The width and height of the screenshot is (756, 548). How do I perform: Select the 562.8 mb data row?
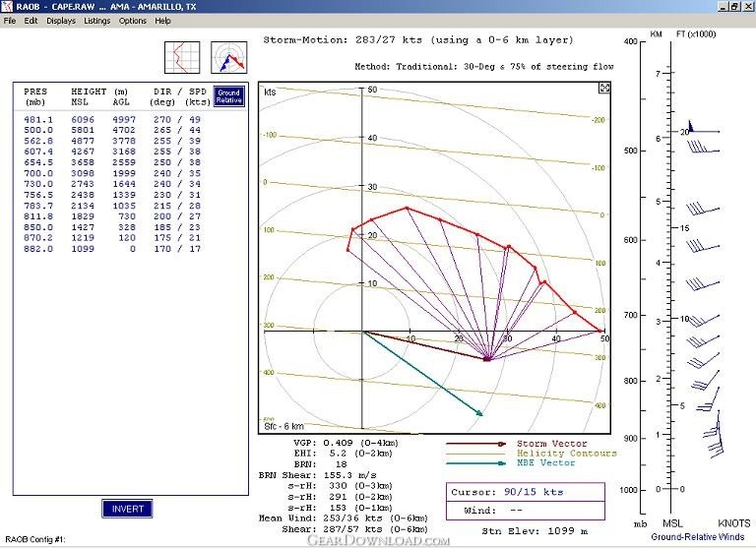[x=112, y=142]
